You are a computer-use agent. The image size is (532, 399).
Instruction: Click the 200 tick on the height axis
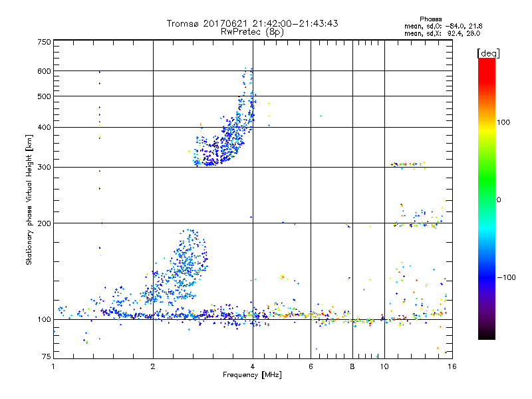click(44, 223)
